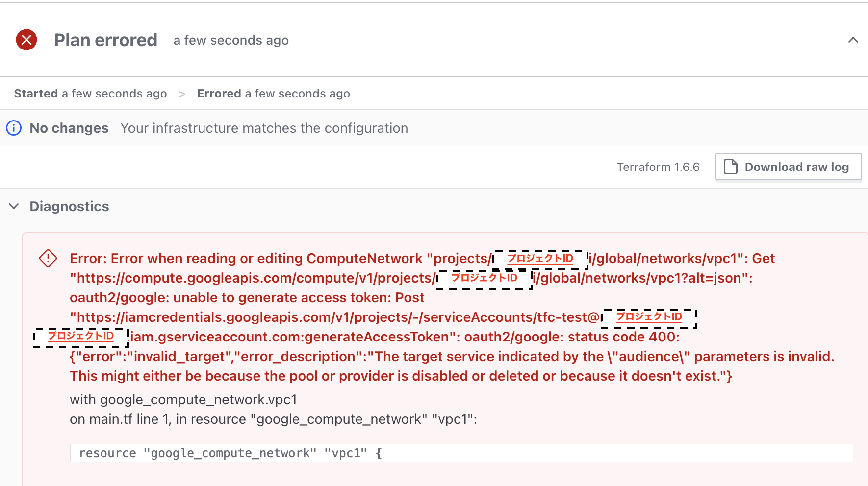Click the red Plan errored status icon
868x486 pixels.
click(26, 40)
